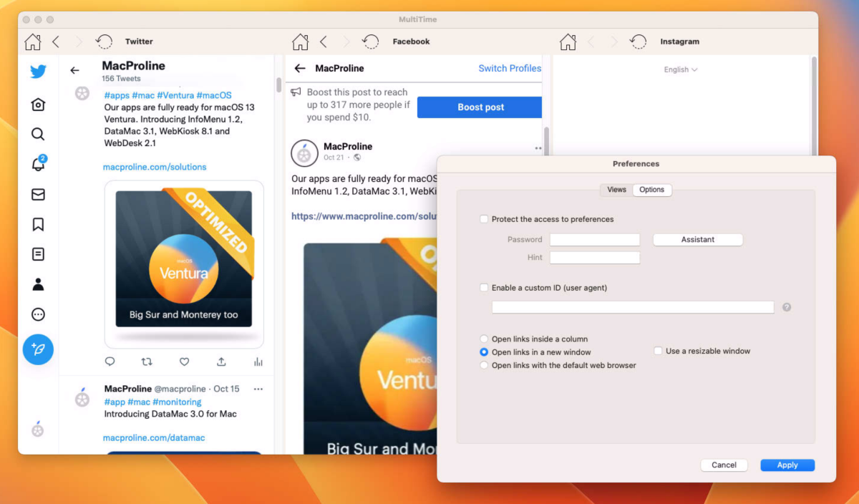Viewport: 859px width, 504px height.
Task: Open Twitter Lists icon
Action: [38, 254]
